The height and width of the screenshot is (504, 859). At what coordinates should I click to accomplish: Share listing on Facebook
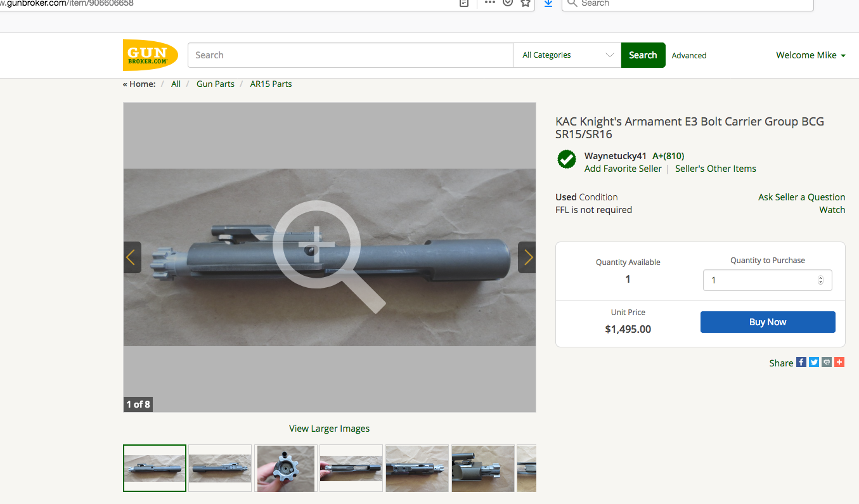pos(801,362)
